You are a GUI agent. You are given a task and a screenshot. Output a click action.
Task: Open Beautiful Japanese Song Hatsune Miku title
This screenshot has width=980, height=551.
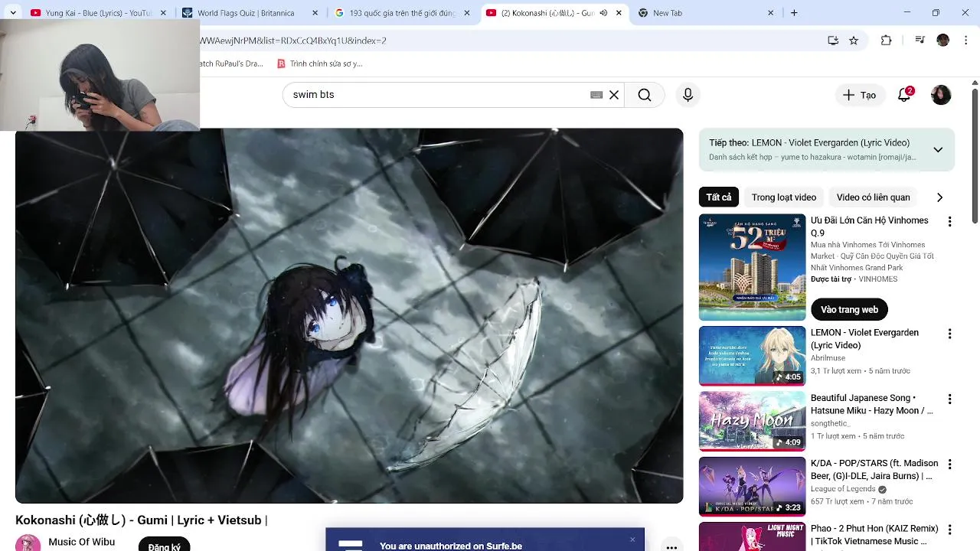[871, 404]
